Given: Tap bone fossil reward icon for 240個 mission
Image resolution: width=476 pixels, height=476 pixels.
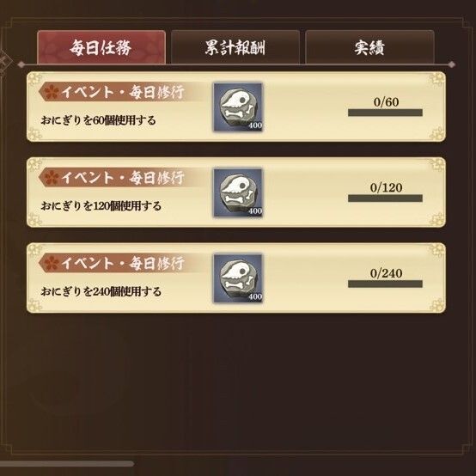Looking at the screenshot, I should click(238, 278).
